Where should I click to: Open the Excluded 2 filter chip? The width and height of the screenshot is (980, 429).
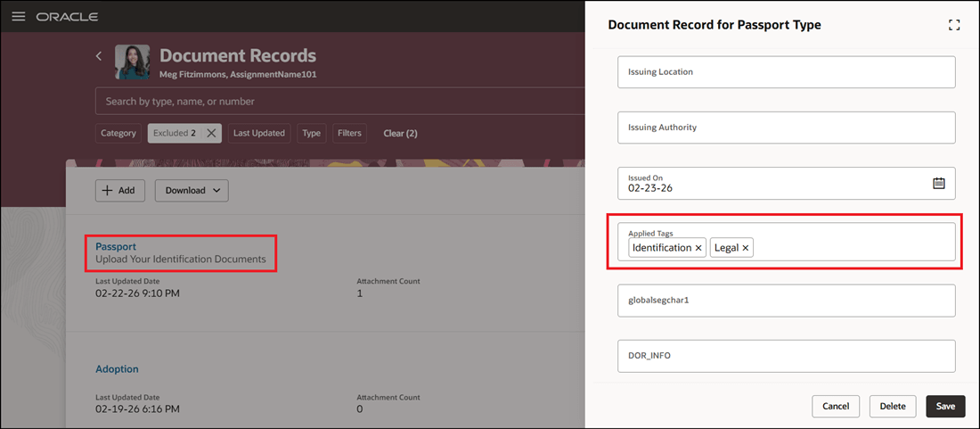point(176,133)
